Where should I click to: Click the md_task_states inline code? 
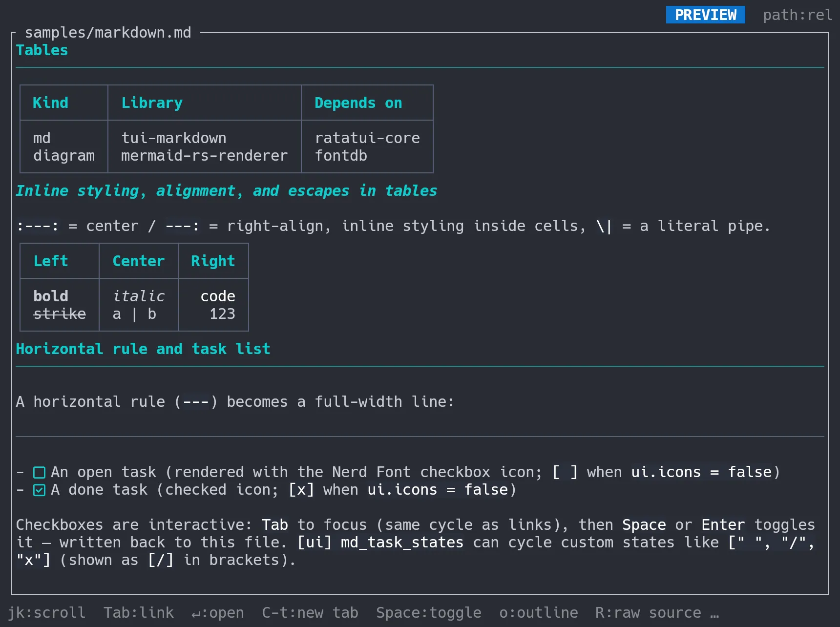(x=402, y=542)
